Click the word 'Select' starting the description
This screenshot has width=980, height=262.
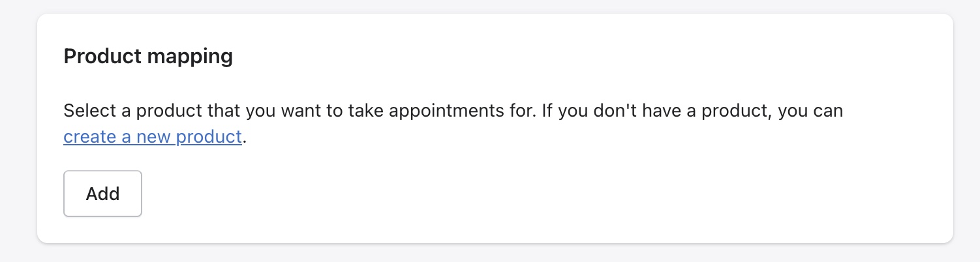pyautogui.click(x=89, y=111)
